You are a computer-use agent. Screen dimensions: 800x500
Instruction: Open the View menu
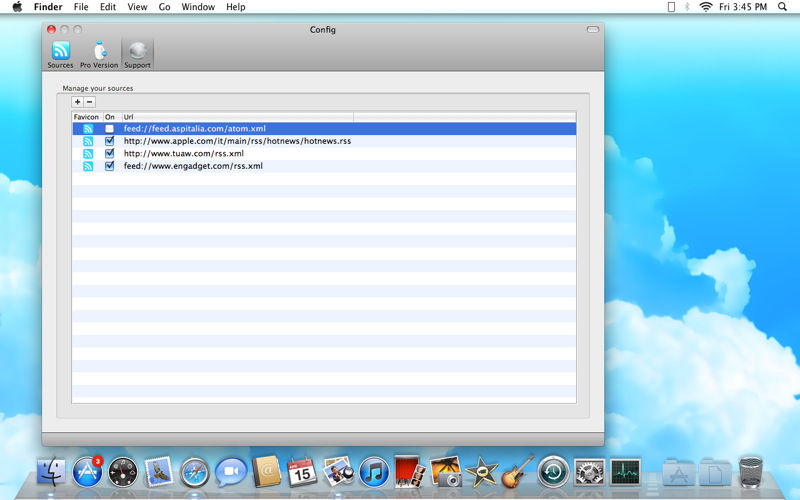coord(137,7)
